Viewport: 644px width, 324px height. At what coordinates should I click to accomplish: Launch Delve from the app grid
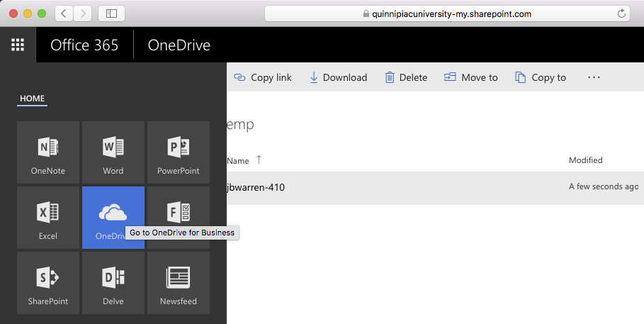click(113, 283)
